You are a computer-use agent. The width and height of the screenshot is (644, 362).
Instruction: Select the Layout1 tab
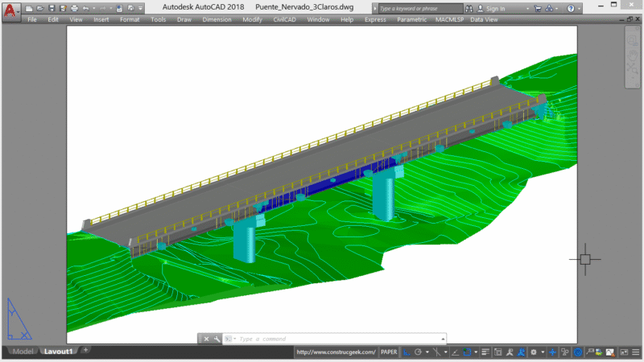tap(58, 352)
